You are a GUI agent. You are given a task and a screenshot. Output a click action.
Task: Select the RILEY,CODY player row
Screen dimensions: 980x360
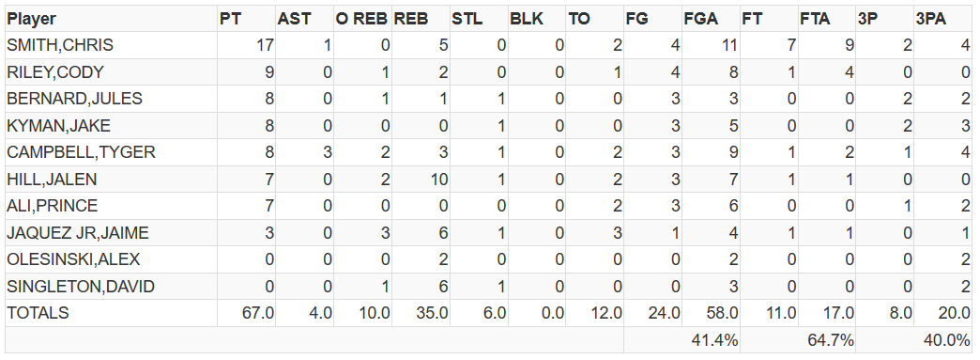[x=489, y=72]
